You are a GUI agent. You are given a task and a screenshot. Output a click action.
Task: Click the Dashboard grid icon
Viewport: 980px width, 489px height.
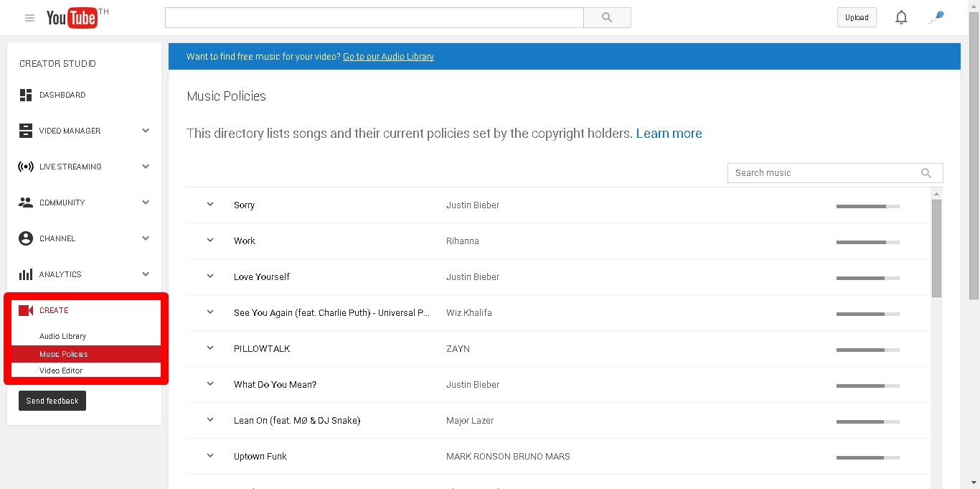click(26, 95)
